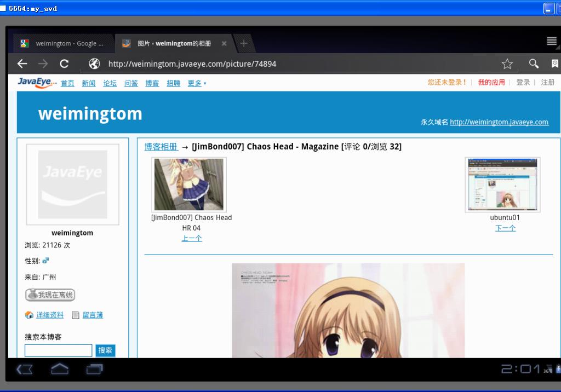This screenshot has width=561, height=392.
Task: Switch to the weimingtom - Google tab
Action: (x=64, y=43)
